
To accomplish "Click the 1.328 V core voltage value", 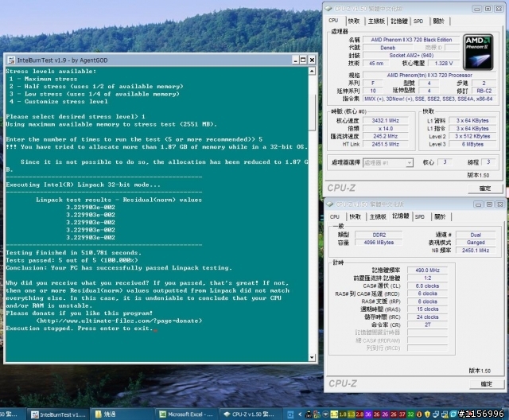I will 444,64.
